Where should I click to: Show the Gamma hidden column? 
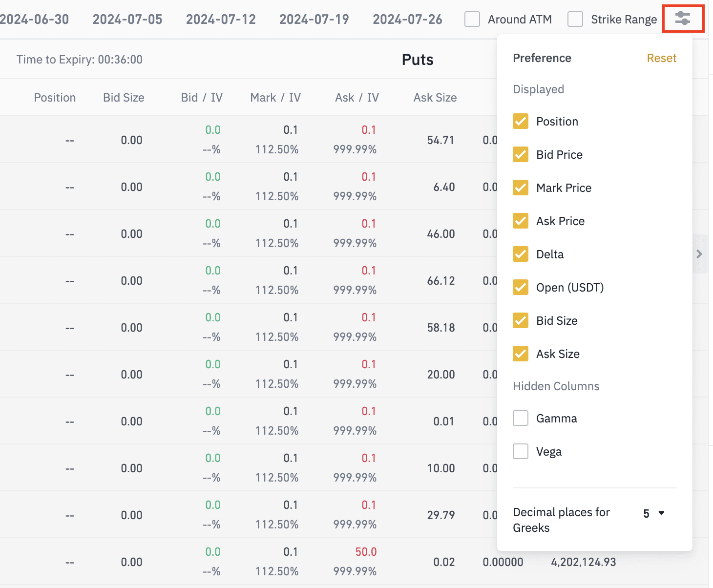click(521, 419)
